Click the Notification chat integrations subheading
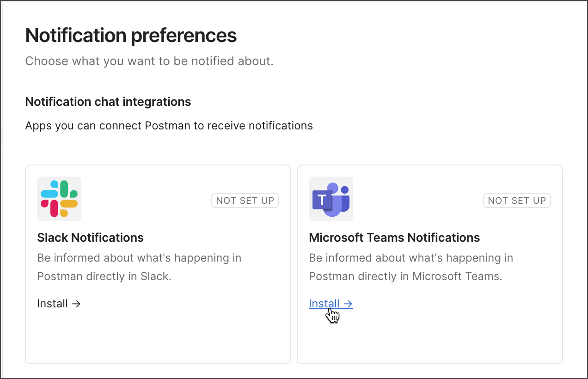 [108, 102]
